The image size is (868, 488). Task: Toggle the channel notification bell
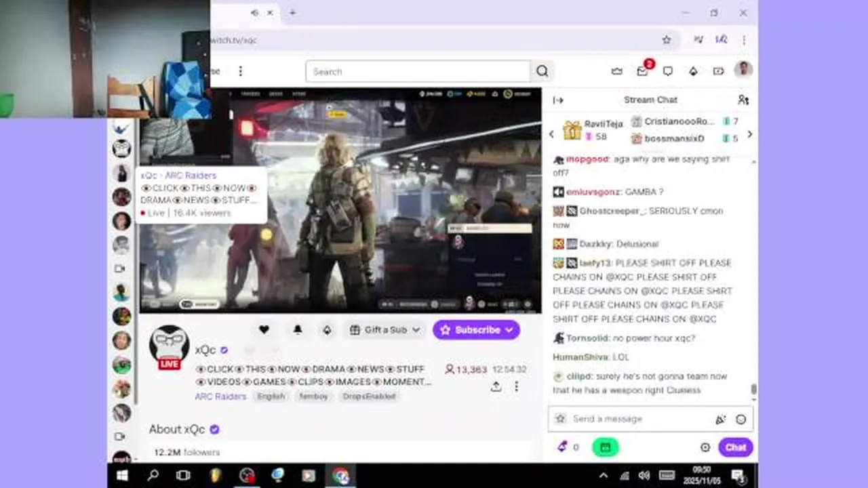coord(297,329)
